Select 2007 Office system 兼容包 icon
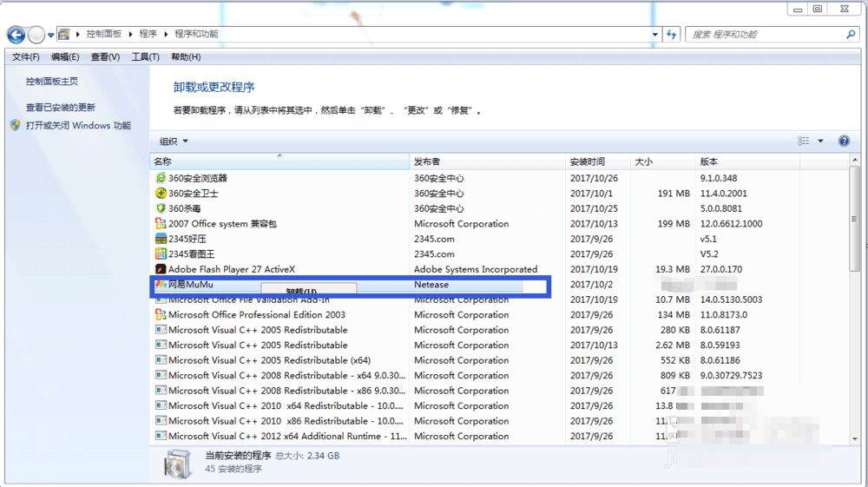Screen dimensions: 868x487 161,224
